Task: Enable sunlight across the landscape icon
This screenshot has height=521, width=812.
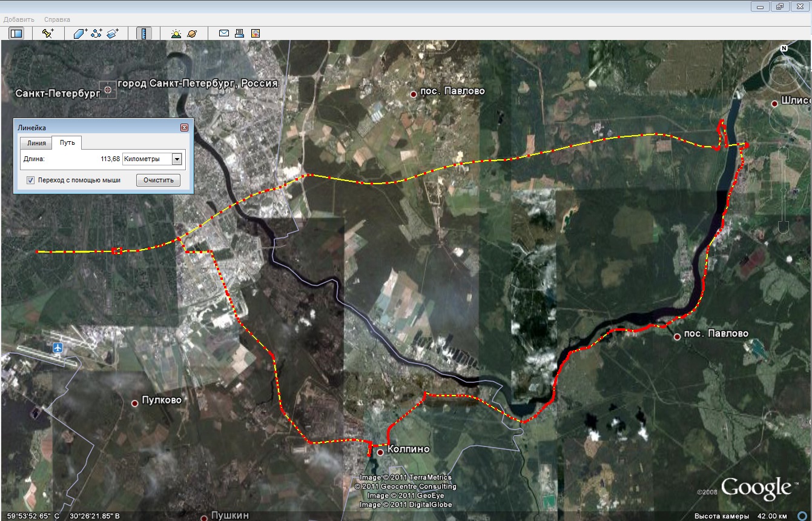Action: 176,33
